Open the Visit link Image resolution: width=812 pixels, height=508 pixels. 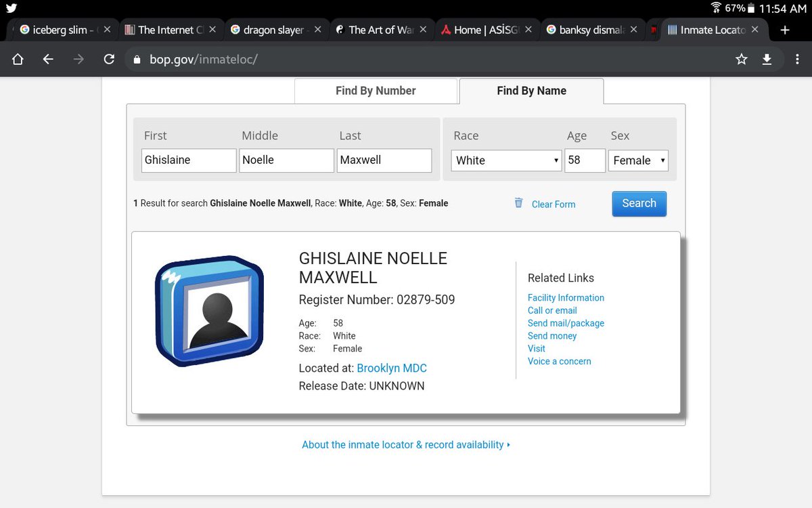click(537, 348)
